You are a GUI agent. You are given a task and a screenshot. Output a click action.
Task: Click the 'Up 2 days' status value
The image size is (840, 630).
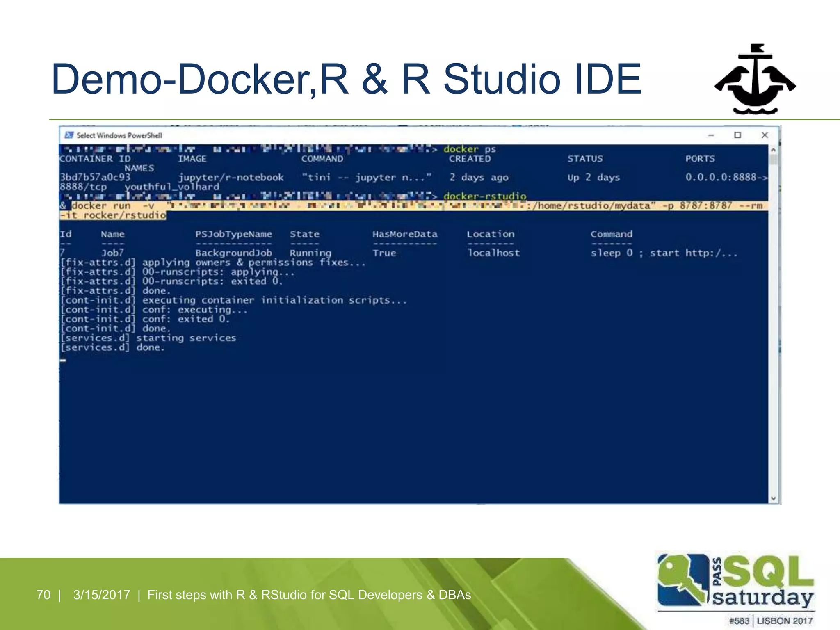point(593,178)
